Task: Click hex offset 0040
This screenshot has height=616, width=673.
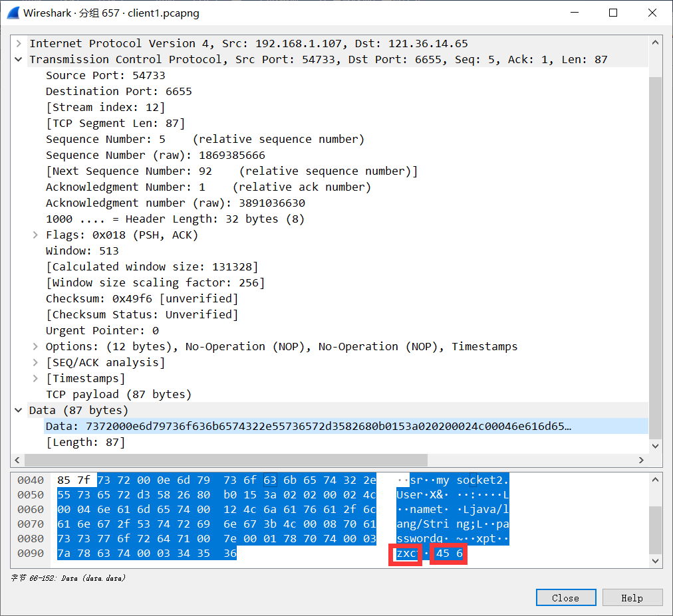Action: (31, 480)
